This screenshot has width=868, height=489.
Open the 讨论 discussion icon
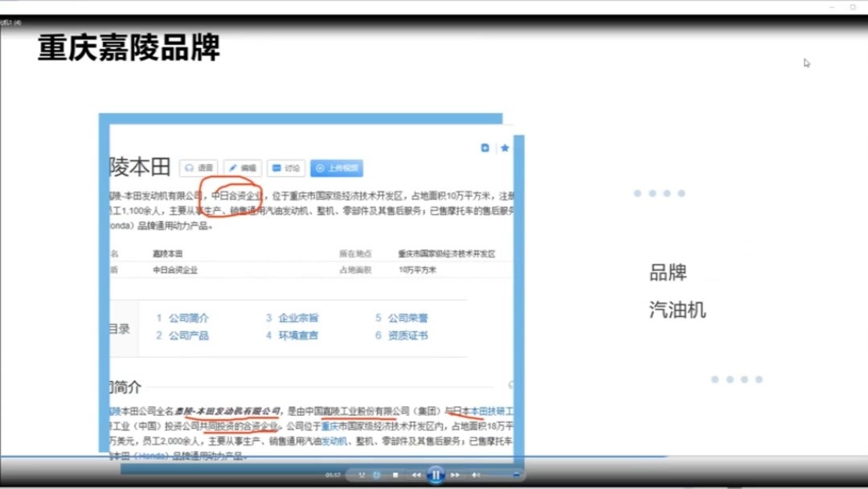coord(285,168)
